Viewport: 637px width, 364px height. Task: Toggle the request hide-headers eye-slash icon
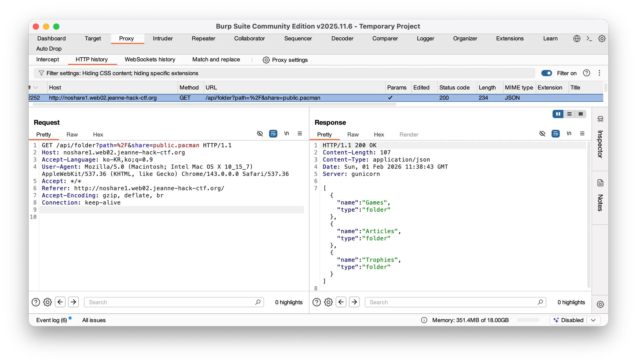point(260,134)
